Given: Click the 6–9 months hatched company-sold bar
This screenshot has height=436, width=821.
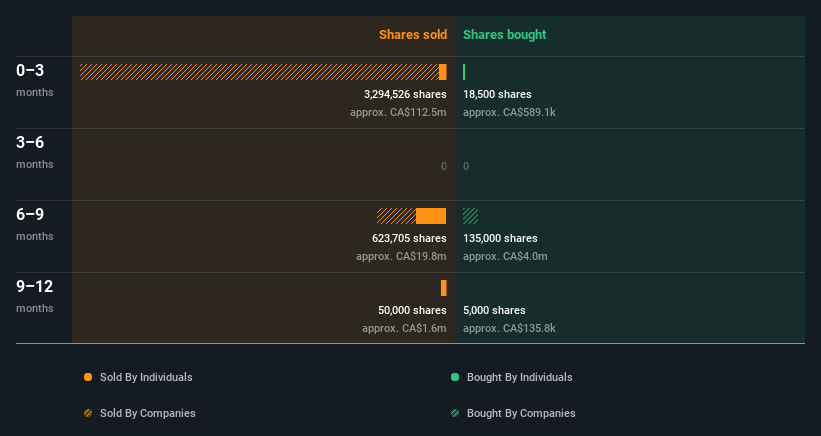Looking at the screenshot, I should [396, 216].
